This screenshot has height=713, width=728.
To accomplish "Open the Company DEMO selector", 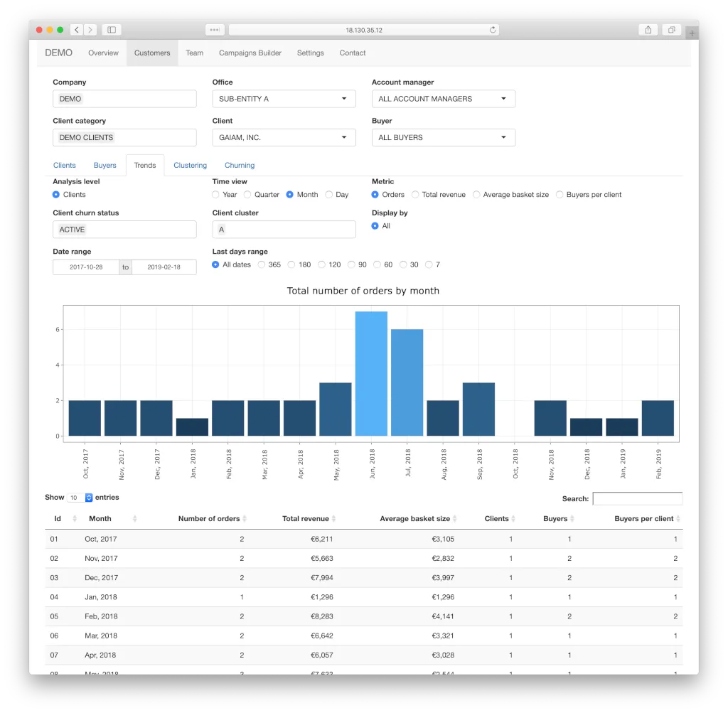I will pyautogui.click(x=124, y=99).
